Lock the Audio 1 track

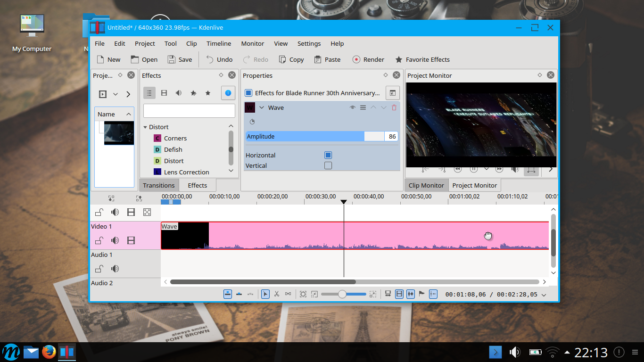[99, 269]
